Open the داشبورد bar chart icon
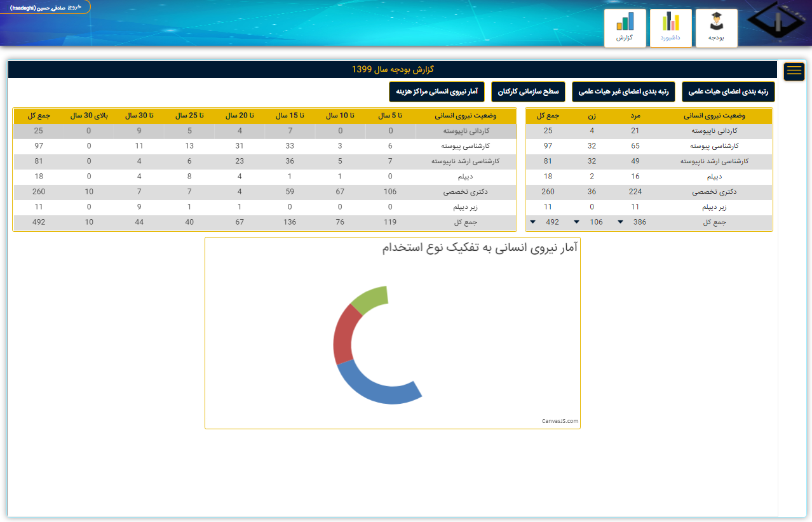Viewport: 812px width, 522px height. (x=670, y=28)
